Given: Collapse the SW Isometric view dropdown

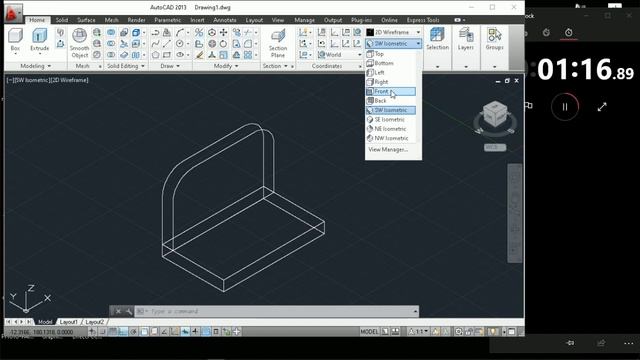Looking at the screenshot, I should (x=393, y=43).
